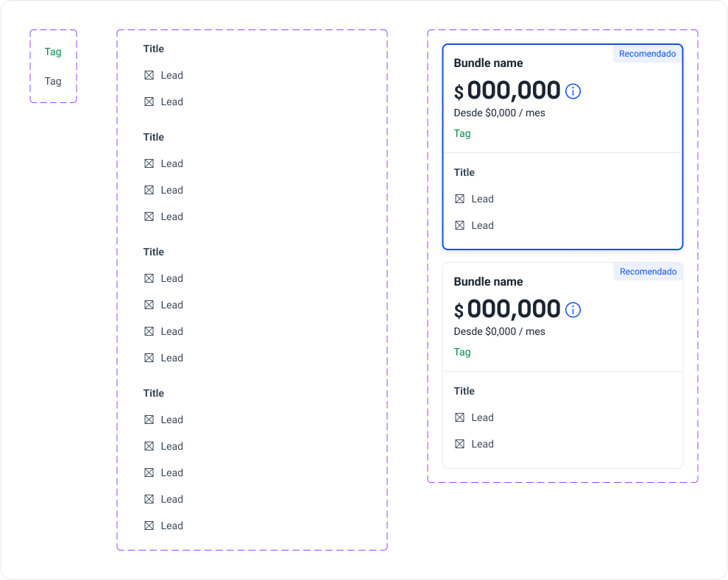The height and width of the screenshot is (580, 728).
Task: Click the "Desde $0,000 / mes" text in the lower card
Action: click(x=500, y=331)
